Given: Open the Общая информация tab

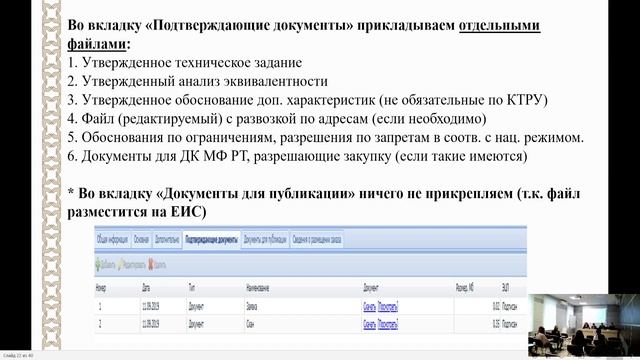Looking at the screenshot, I should pyautogui.click(x=112, y=240).
